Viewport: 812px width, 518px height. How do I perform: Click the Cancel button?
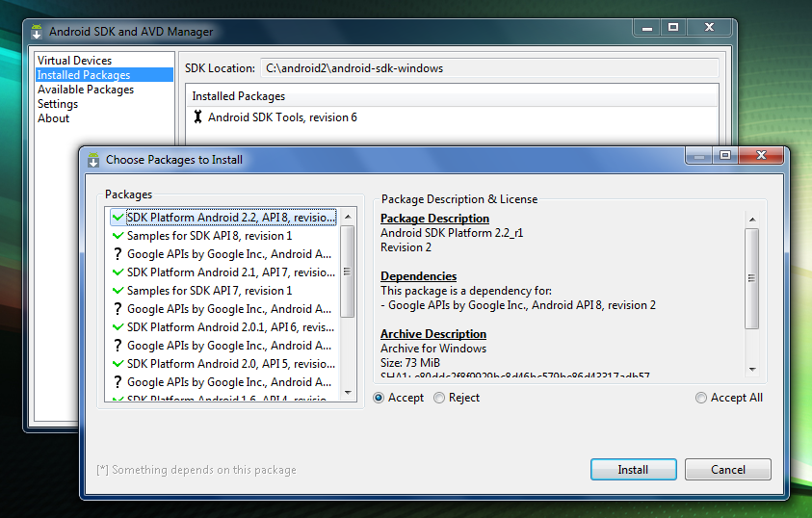click(x=727, y=469)
